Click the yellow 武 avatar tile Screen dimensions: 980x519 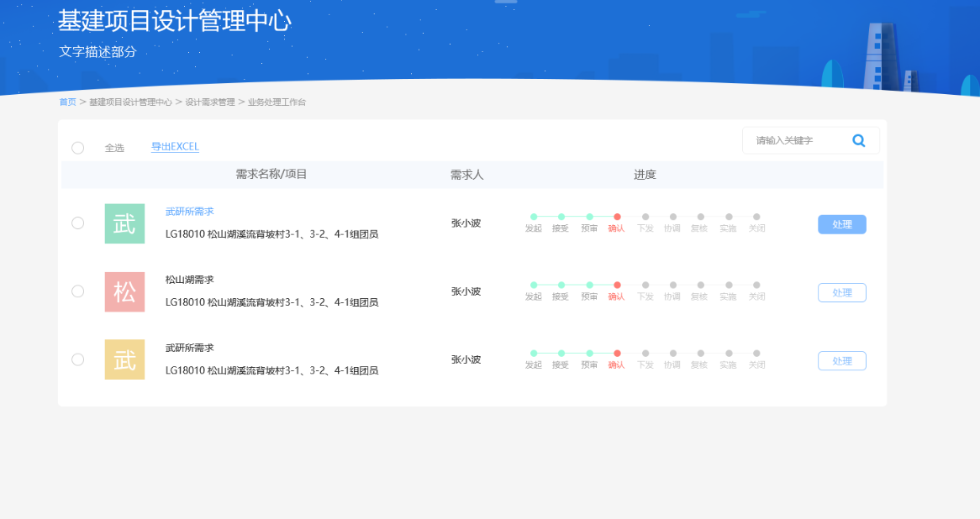point(124,359)
